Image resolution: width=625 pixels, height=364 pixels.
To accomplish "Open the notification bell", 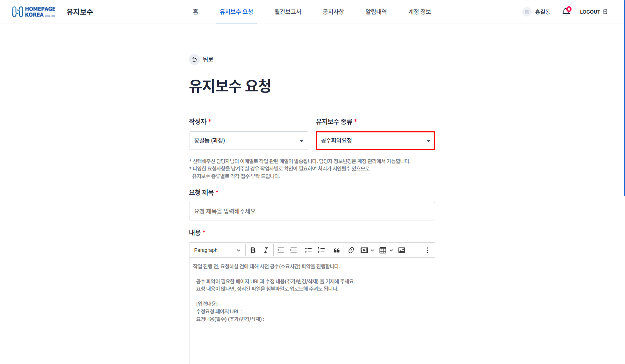I will (566, 12).
